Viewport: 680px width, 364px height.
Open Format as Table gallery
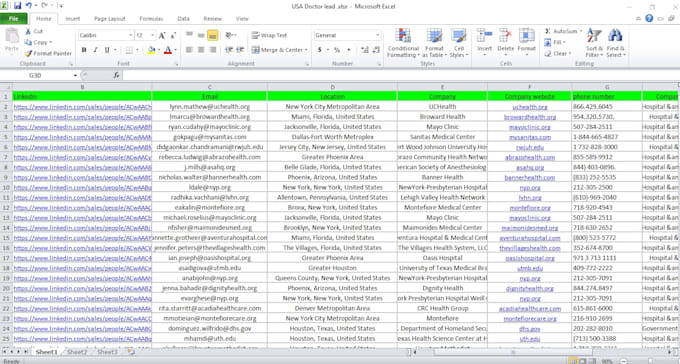tap(434, 43)
